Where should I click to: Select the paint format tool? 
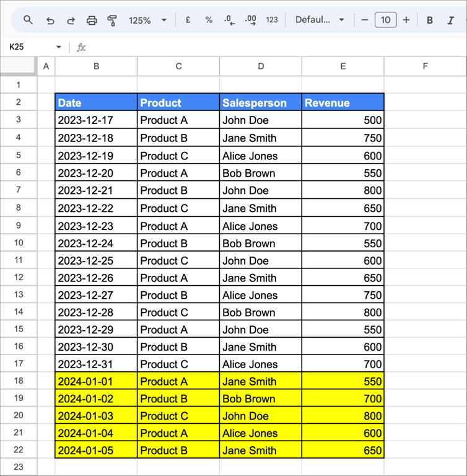(112, 20)
